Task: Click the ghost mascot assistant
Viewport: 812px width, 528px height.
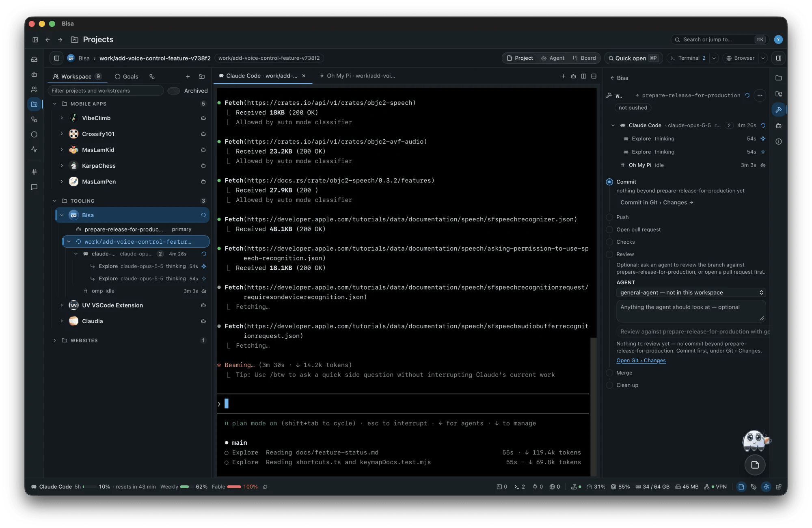Action: [x=756, y=441]
